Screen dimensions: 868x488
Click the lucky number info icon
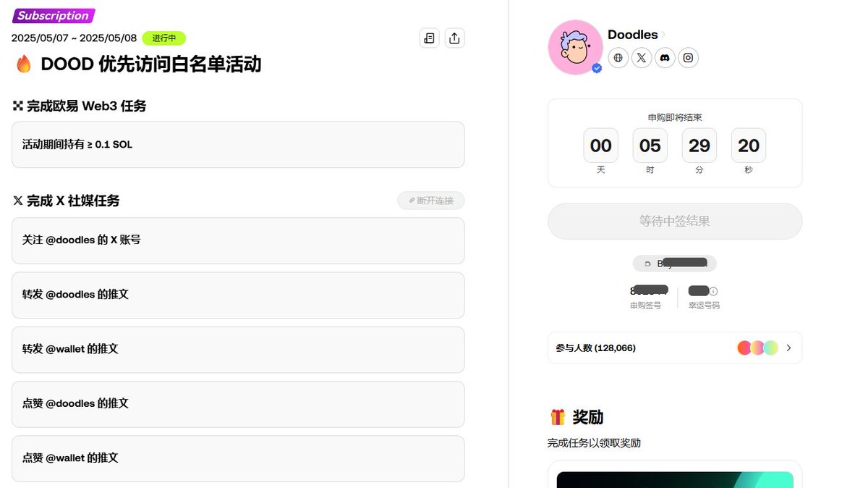(x=713, y=291)
